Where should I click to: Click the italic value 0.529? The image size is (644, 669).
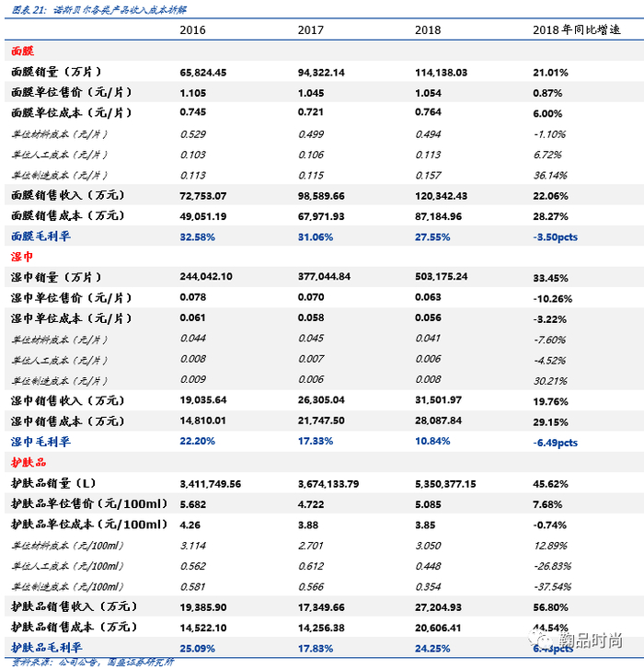(193, 134)
